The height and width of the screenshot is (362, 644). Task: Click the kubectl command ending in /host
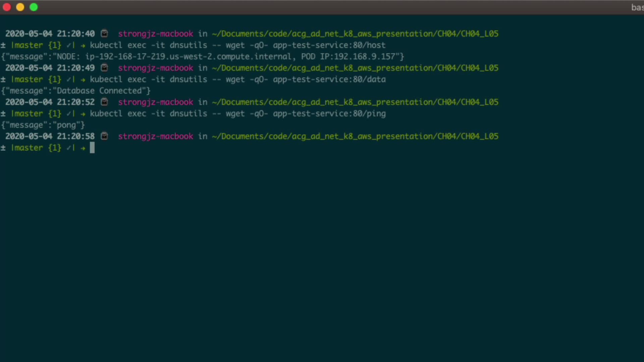click(237, 45)
